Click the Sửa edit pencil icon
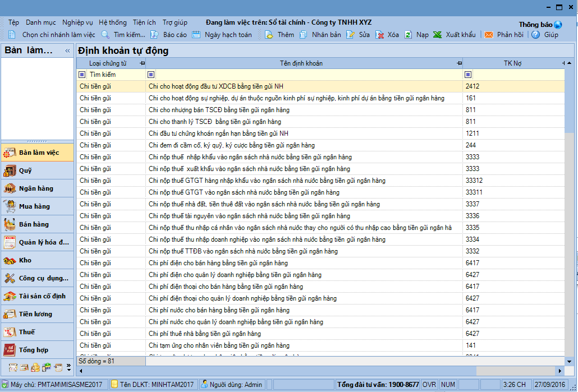 [x=351, y=35]
